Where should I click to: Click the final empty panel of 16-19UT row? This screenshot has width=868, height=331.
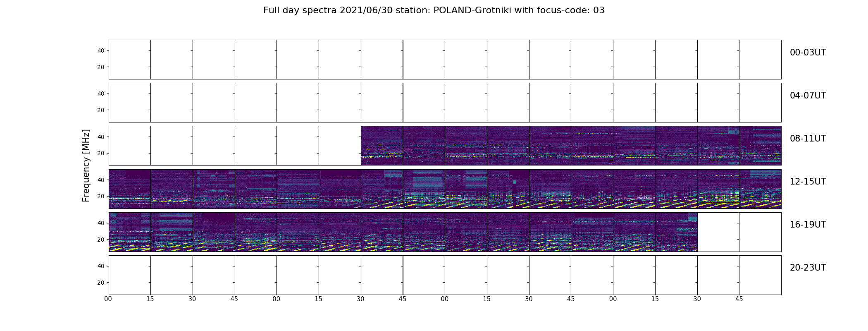tap(760, 232)
